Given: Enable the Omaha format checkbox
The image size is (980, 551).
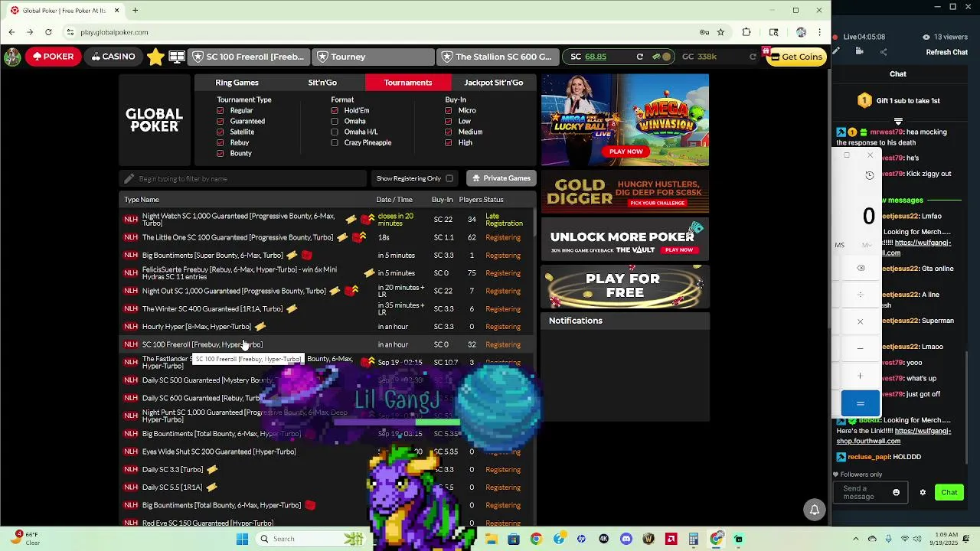Looking at the screenshot, I should pyautogui.click(x=335, y=121).
